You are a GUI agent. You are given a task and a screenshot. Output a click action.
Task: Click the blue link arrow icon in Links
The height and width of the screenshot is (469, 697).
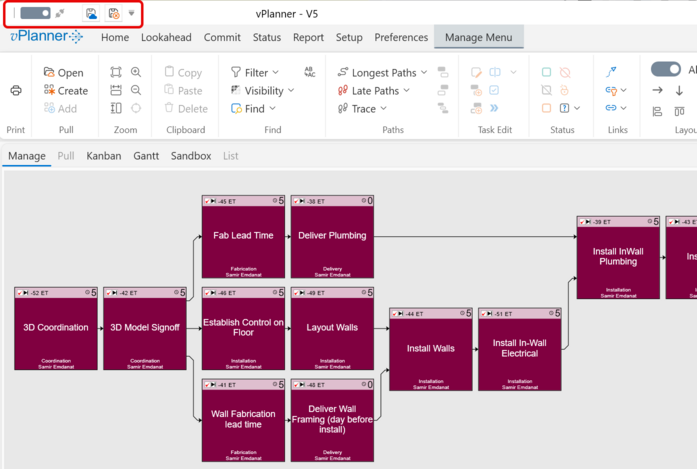(611, 73)
